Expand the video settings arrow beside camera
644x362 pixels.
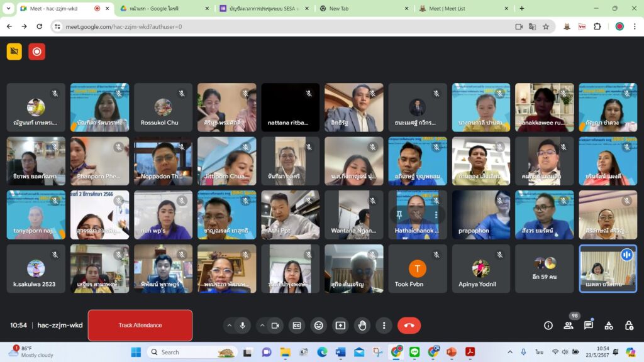261,325
